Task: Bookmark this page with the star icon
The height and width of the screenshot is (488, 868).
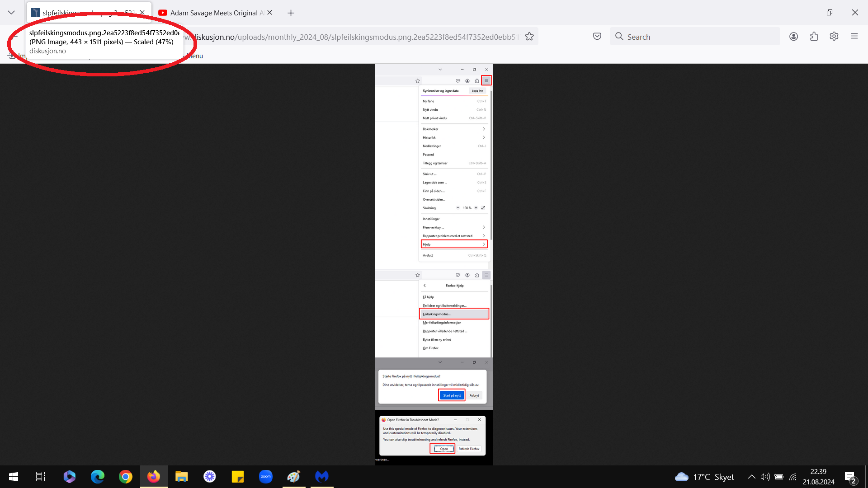Action: coord(529,37)
